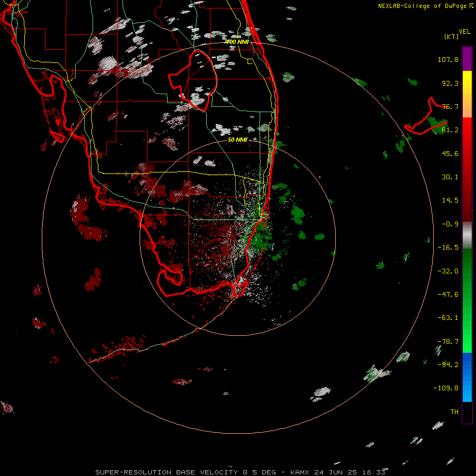Select the 14.5 legend value
Screen dimensions: 476x476
[450, 200]
